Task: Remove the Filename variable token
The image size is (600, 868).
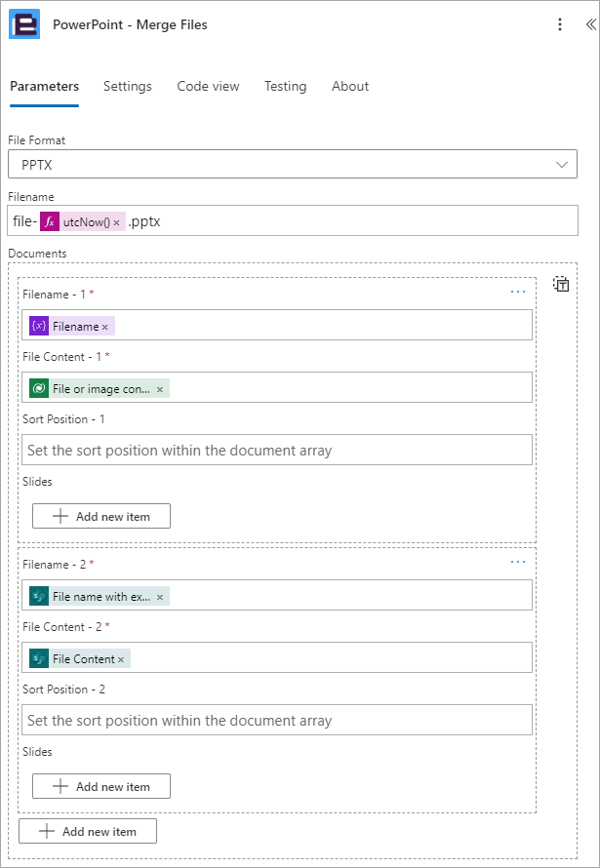Action: pos(104,327)
